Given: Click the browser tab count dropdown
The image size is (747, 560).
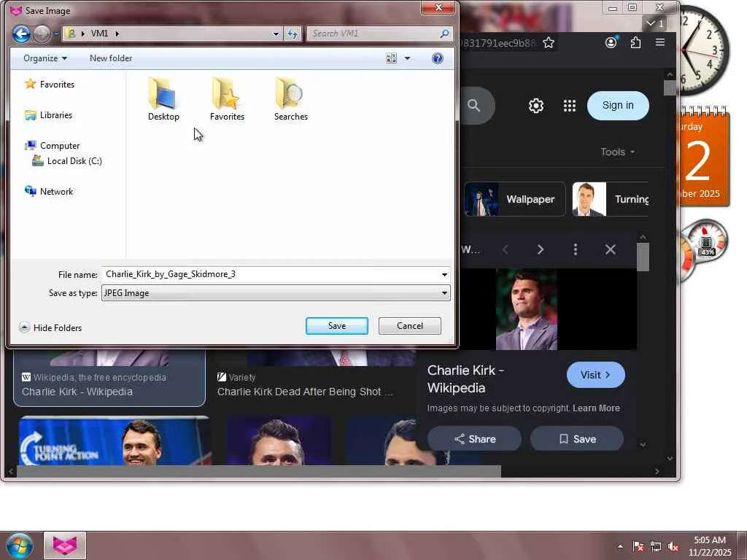Looking at the screenshot, I should (655, 23).
